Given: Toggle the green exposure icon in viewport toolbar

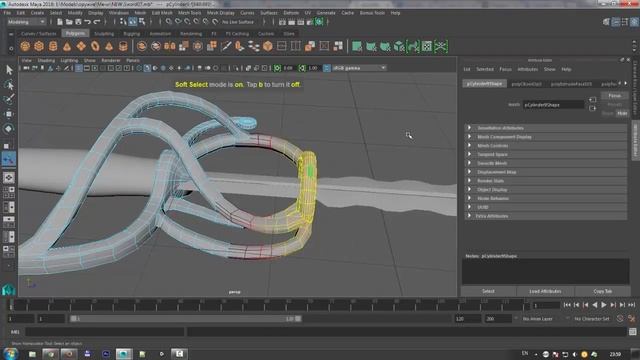Looking at the screenshot, I should pyautogui.click(x=278, y=68).
